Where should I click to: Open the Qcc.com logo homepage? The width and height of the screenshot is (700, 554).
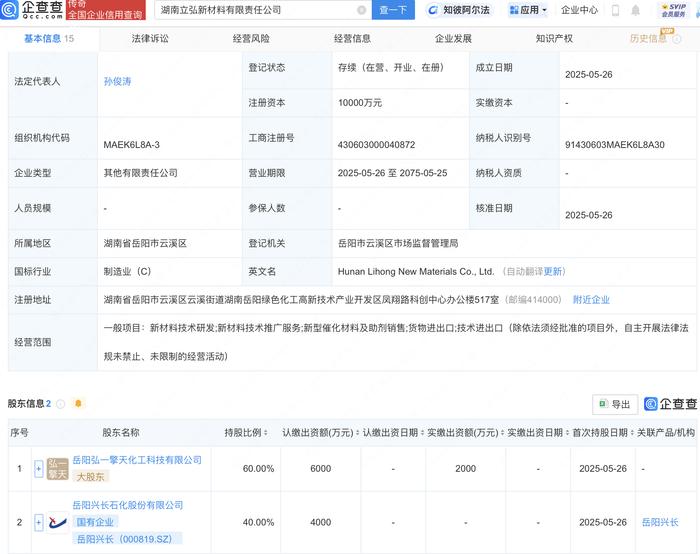pos(32,9)
